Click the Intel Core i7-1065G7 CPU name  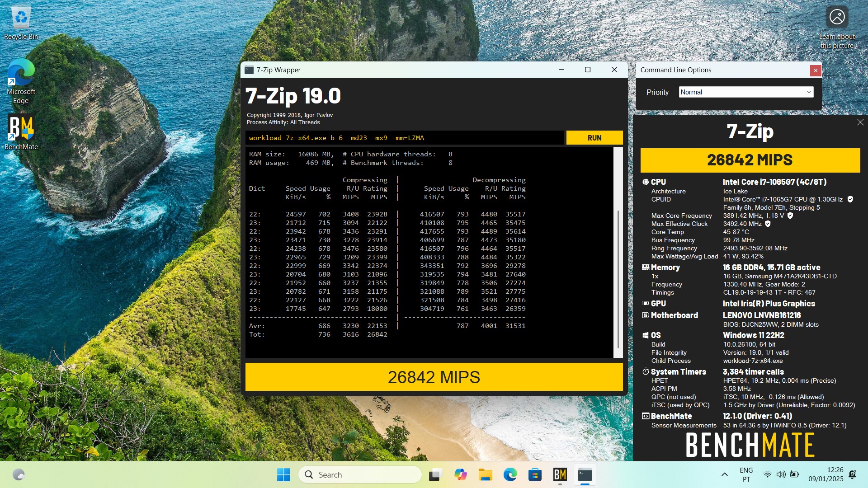774,182
